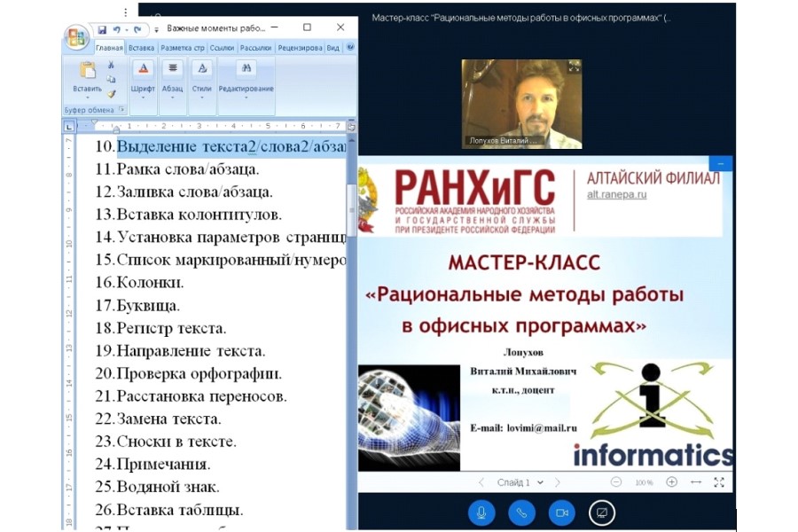
Task: Click the line 'Буквица.'
Action: (149, 305)
